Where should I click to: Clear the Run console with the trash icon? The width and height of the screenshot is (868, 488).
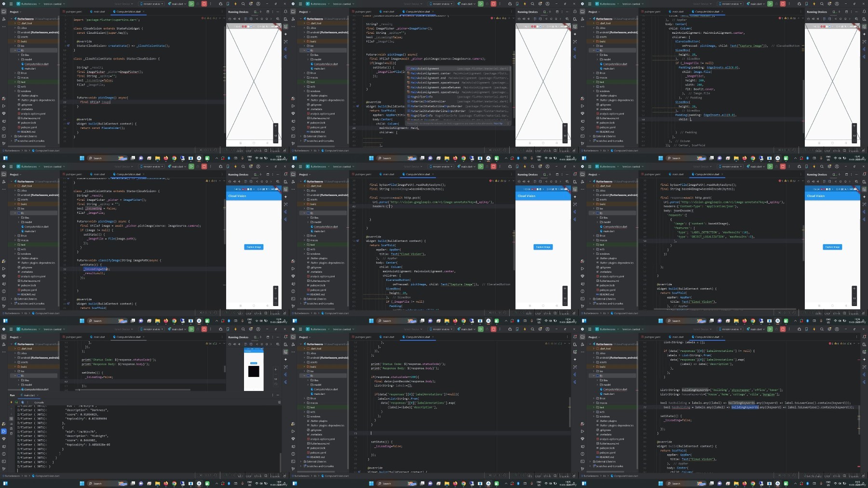point(11,433)
